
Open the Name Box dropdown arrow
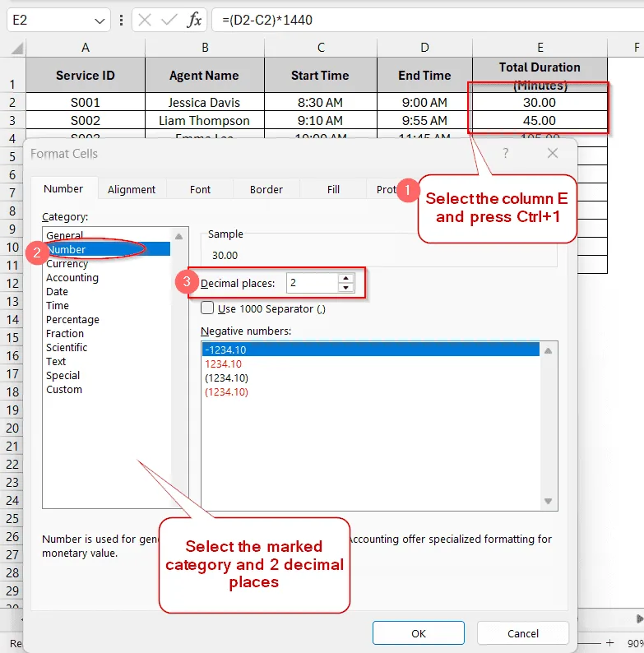click(x=100, y=21)
